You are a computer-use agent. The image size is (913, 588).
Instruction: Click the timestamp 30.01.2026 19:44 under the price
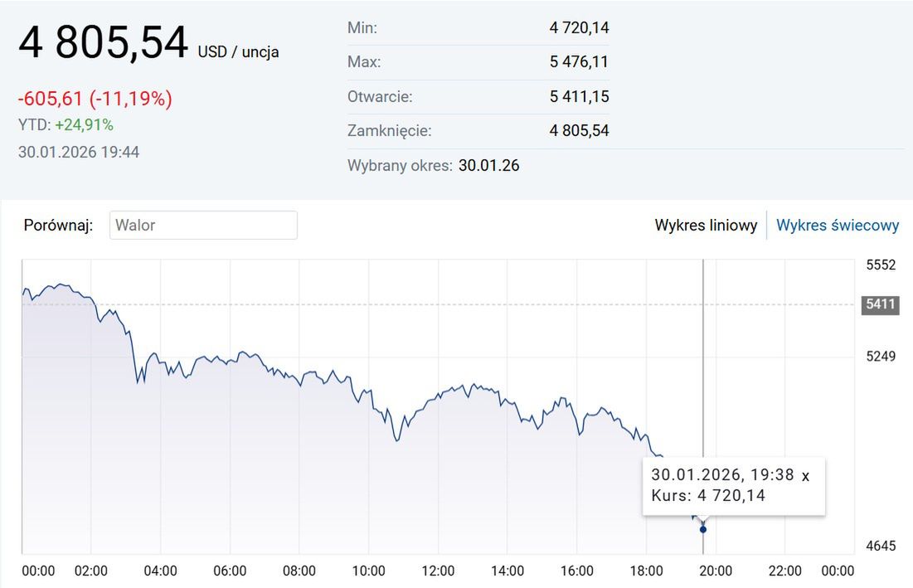tap(79, 152)
